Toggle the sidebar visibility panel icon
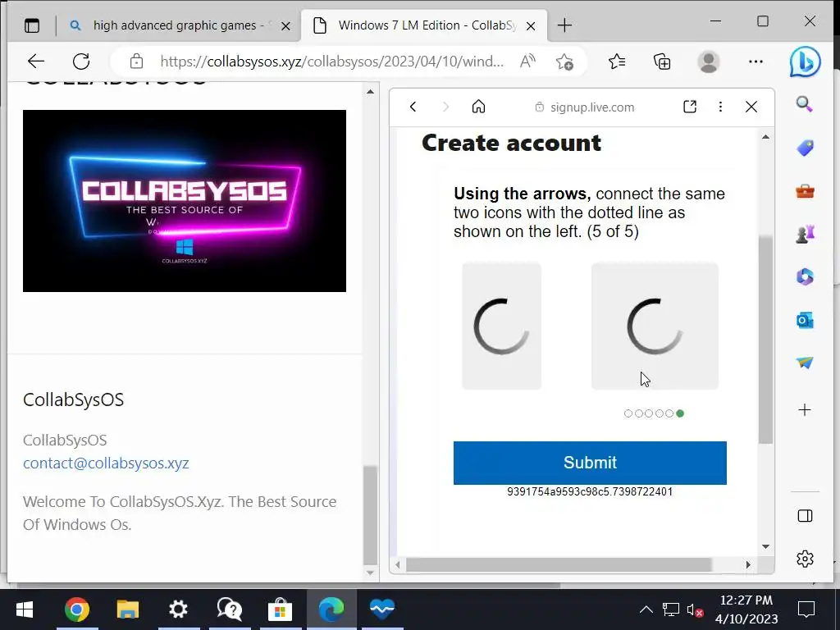 805,516
